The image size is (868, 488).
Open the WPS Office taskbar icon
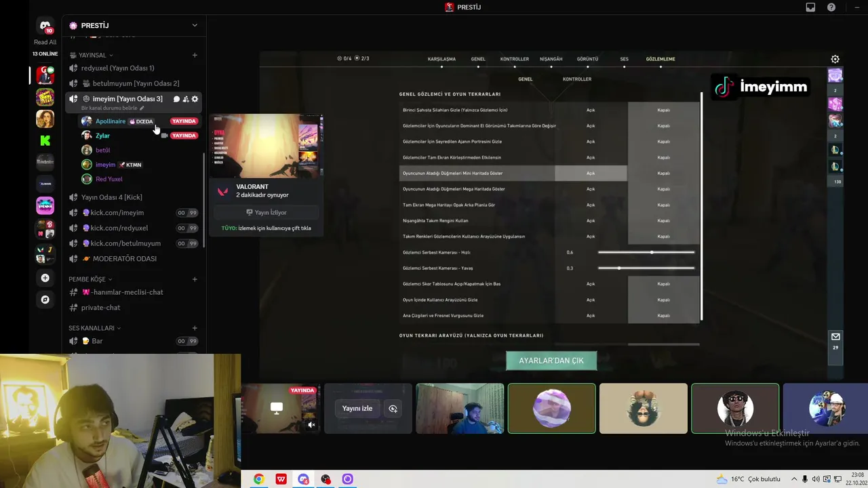tap(281, 479)
